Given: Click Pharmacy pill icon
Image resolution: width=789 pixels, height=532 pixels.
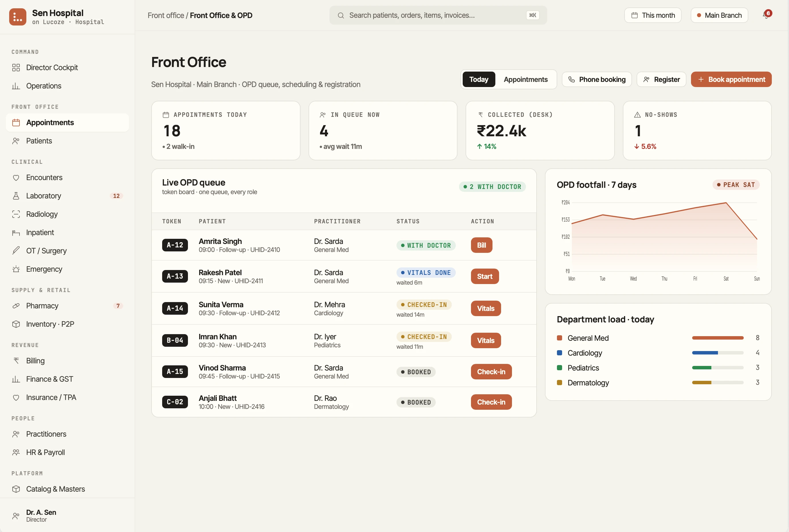Looking at the screenshot, I should [x=16, y=306].
